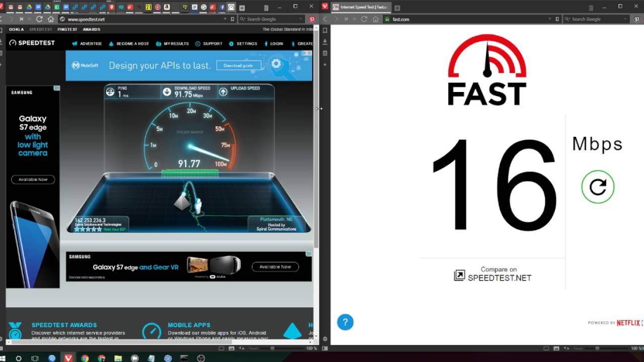Reload the Fast.com page
The image size is (644, 362).
(x=364, y=19)
